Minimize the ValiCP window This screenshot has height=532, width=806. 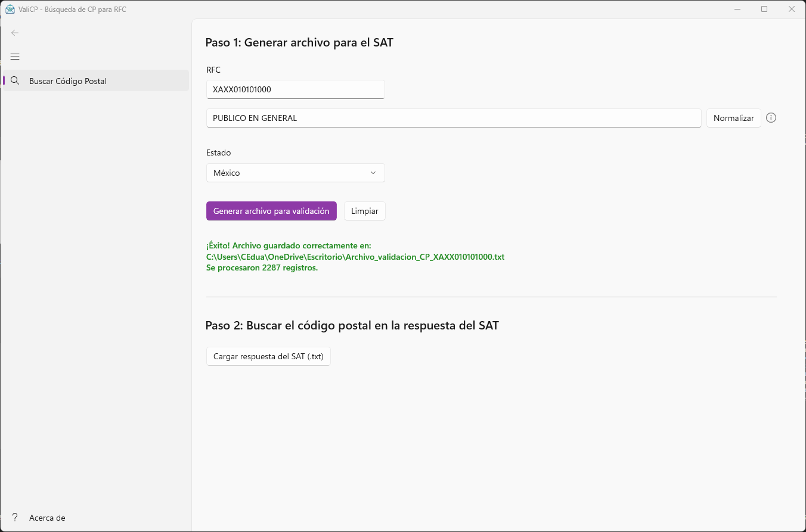coord(737,10)
